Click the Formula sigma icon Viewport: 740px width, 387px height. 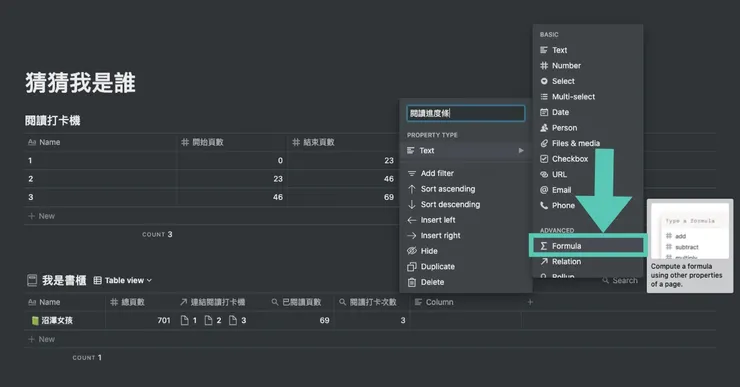point(544,246)
